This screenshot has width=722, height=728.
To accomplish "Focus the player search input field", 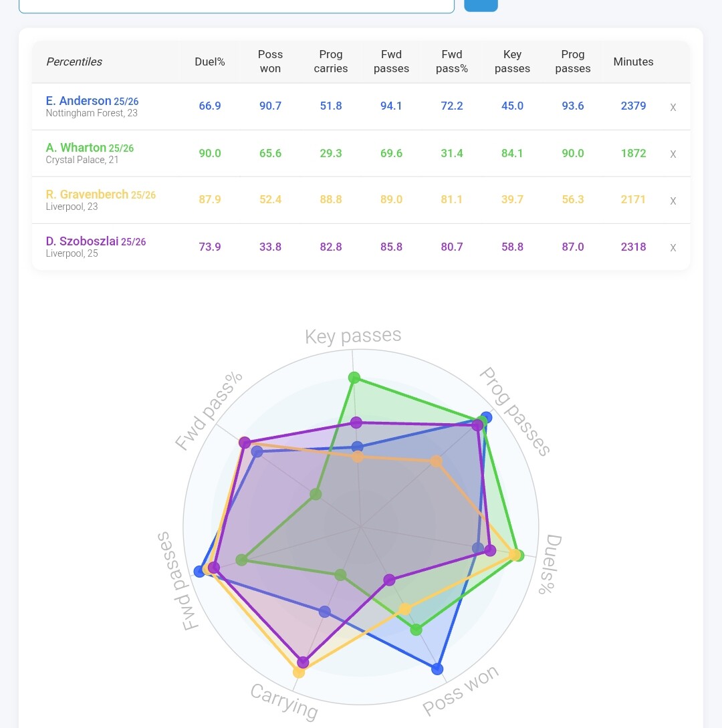I will pyautogui.click(x=236, y=5).
